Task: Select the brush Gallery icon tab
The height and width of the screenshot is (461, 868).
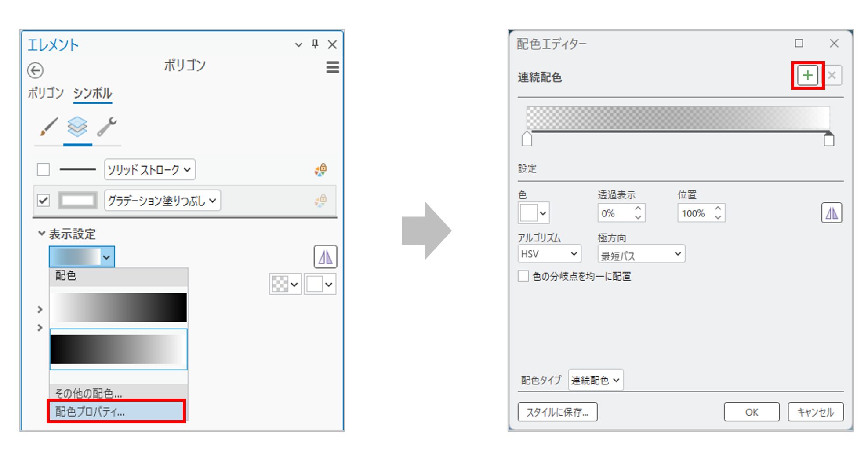Action: tap(48, 127)
